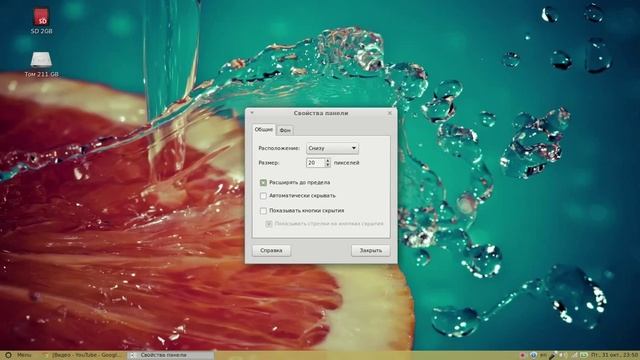
Task: Increase panel size with up arrow
Action: click(x=328, y=160)
